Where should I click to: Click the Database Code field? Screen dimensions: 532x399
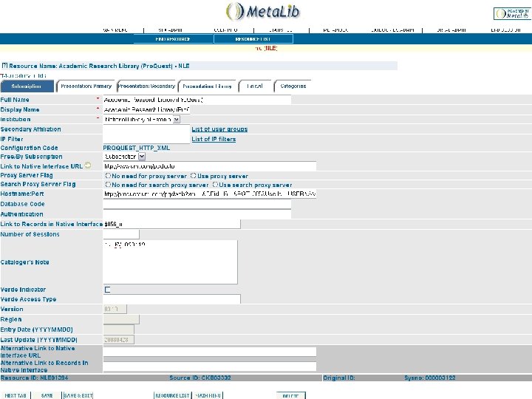point(197,204)
